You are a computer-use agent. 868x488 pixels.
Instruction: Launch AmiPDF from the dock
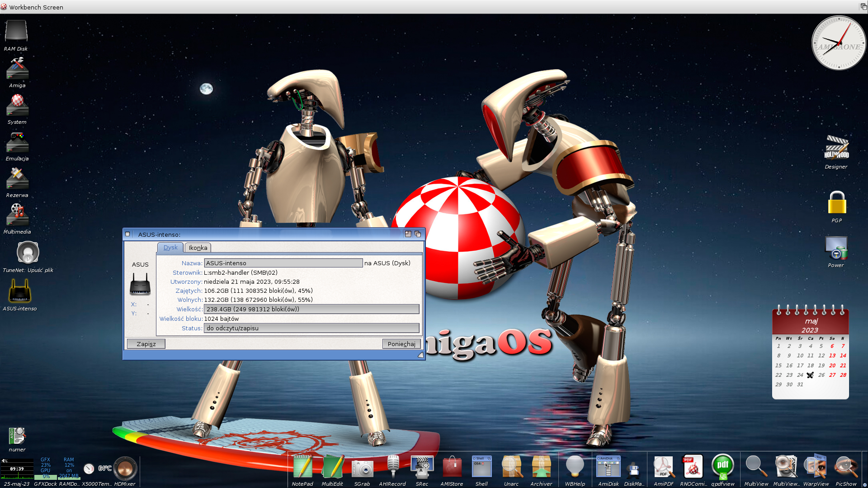tap(664, 467)
